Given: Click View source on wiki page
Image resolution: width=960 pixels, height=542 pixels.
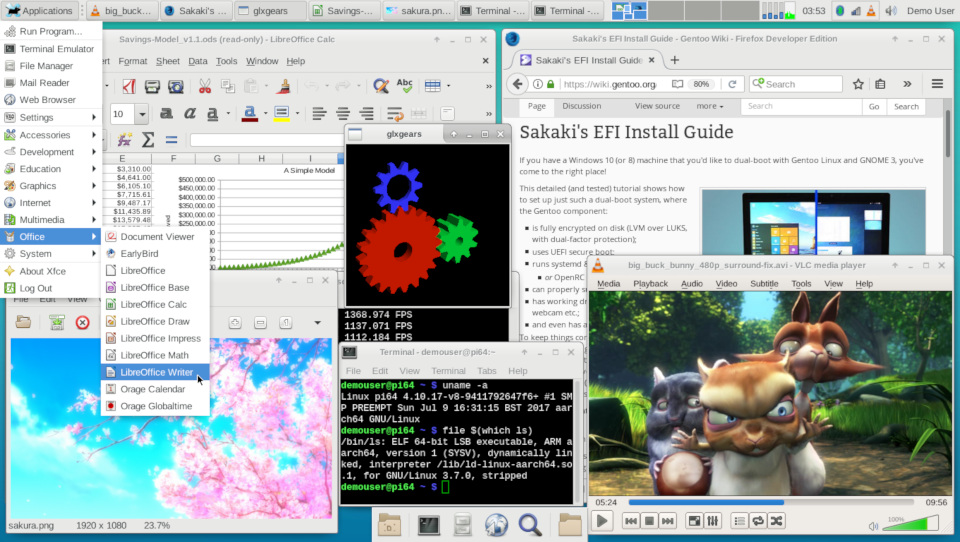Looking at the screenshot, I should (x=657, y=106).
